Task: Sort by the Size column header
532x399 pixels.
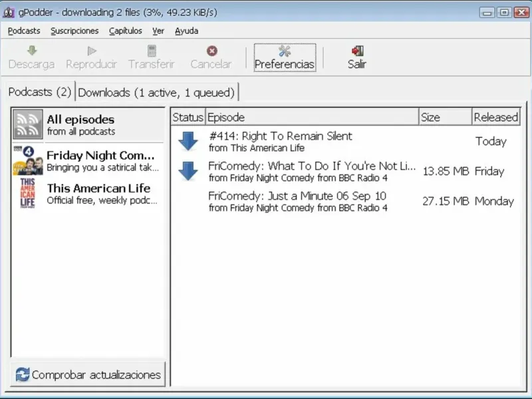Action: click(445, 118)
